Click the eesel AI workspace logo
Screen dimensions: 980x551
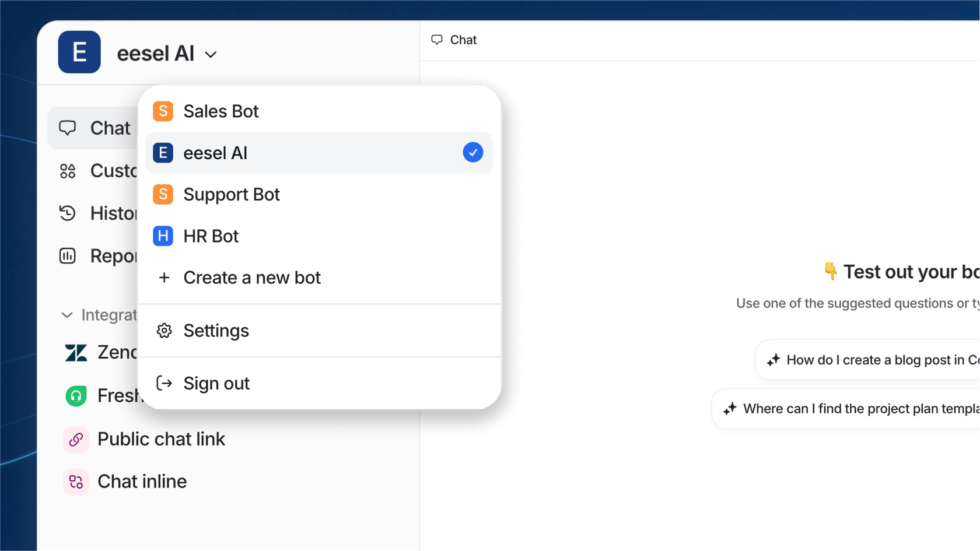pyautogui.click(x=79, y=52)
